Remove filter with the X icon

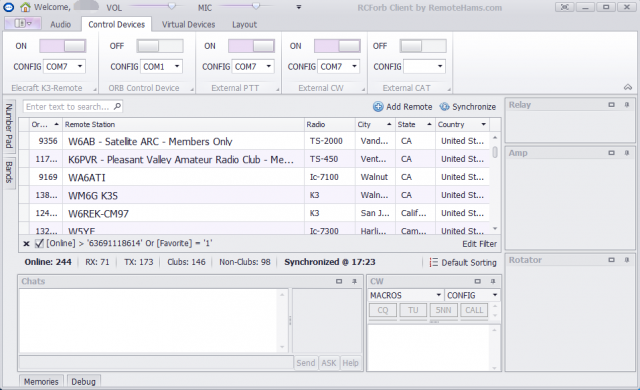(x=27, y=244)
